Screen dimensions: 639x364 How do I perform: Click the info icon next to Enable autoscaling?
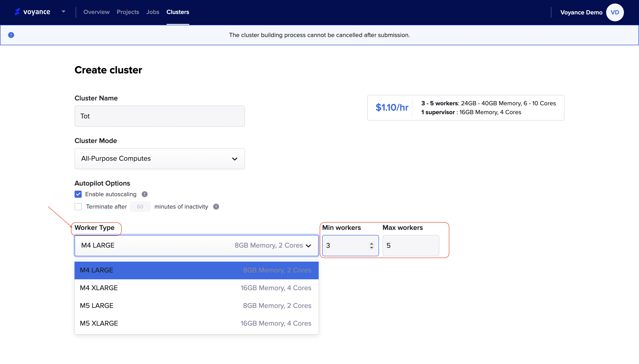point(145,194)
